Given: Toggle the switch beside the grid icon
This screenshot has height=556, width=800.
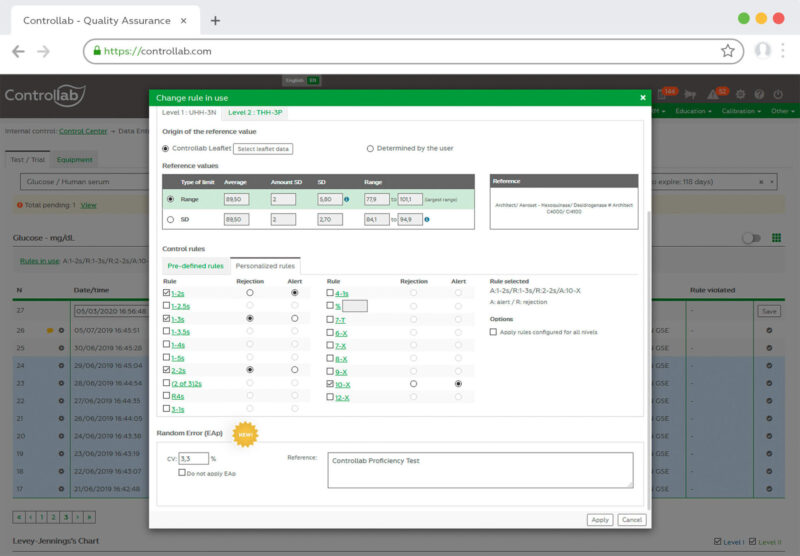Looking at the screenshot, I should point(751,238).
